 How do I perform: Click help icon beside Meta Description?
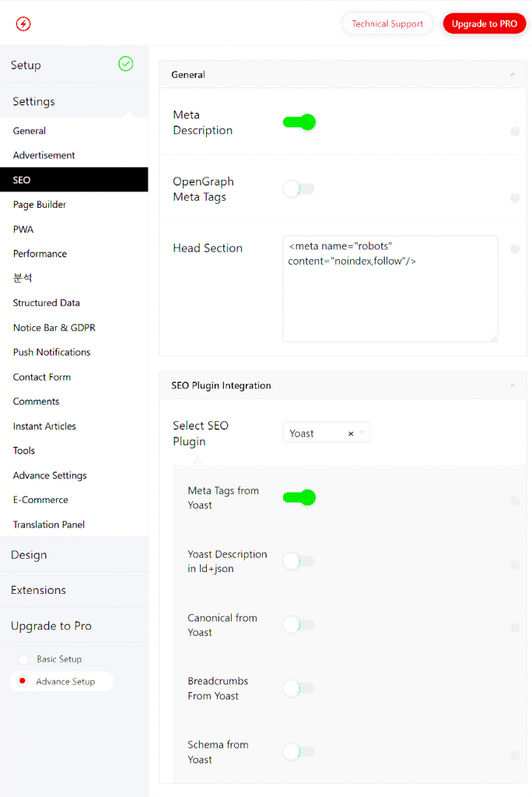[514, 132]
